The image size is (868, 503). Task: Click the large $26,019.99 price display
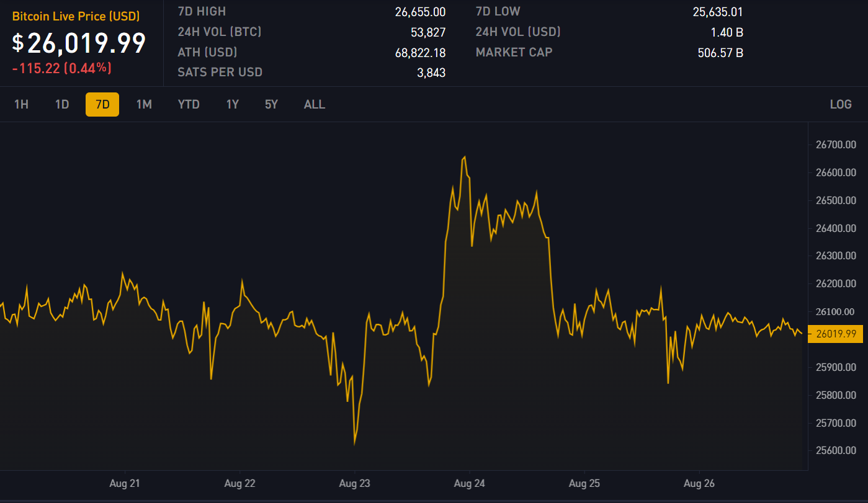[x=79, y=43]
